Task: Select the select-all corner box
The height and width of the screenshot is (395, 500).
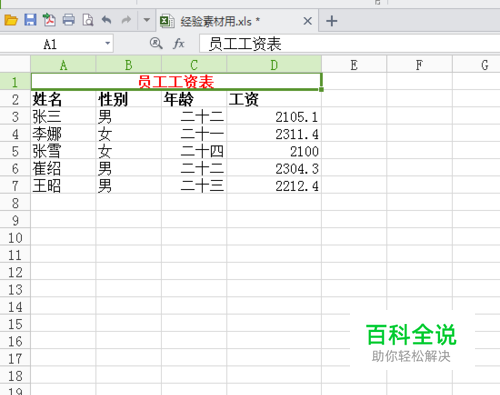Action: click(15, 64)
